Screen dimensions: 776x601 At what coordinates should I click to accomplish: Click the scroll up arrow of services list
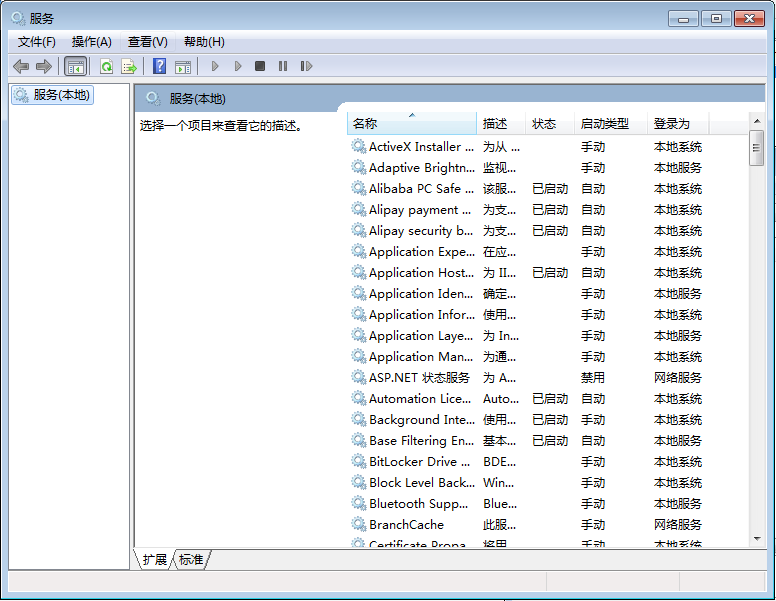pyautogui.click(x=757, y=124)
